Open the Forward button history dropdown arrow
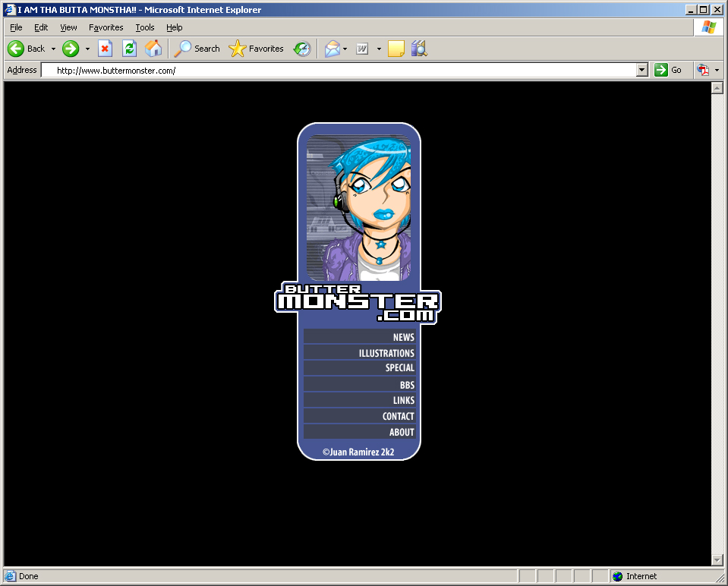This screenshot has height=586, width=728. (x=87, y=49)
